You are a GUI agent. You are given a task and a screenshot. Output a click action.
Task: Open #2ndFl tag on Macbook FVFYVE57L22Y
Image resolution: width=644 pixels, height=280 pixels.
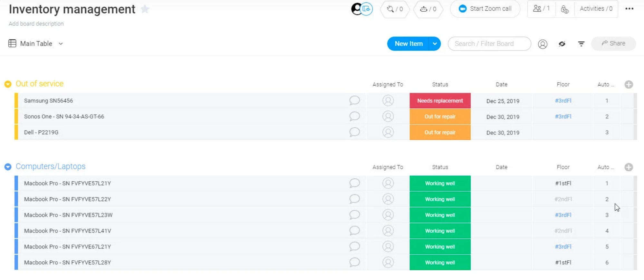pos(563,199)
